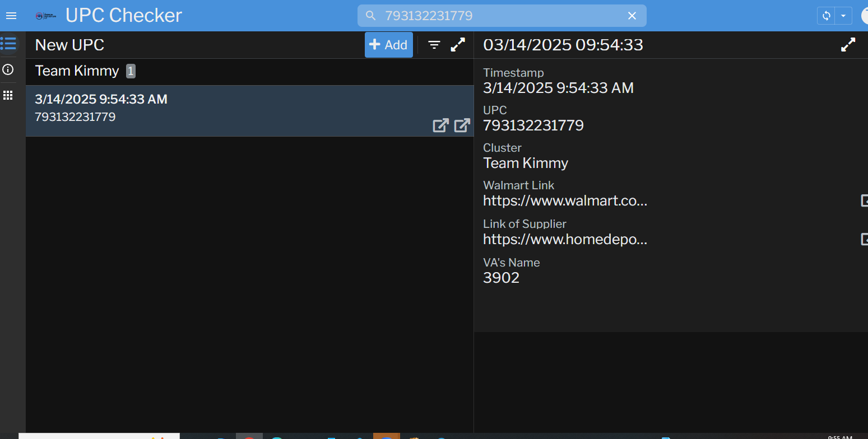This screenshot has width=868, height=439.
Task: Click the Team Kimmy group header
Action: (250, 72)
